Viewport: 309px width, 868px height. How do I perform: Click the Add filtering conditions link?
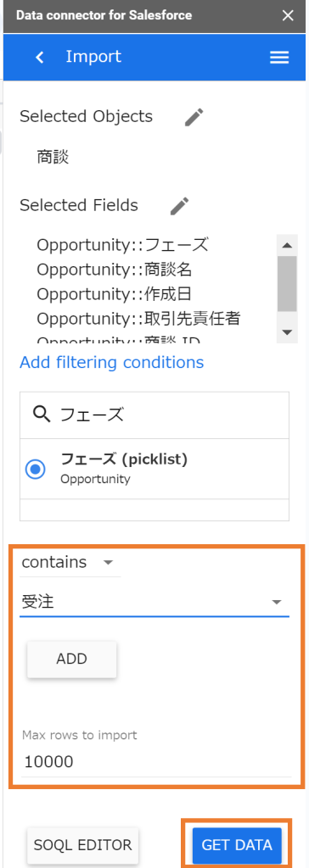[111, 363]
